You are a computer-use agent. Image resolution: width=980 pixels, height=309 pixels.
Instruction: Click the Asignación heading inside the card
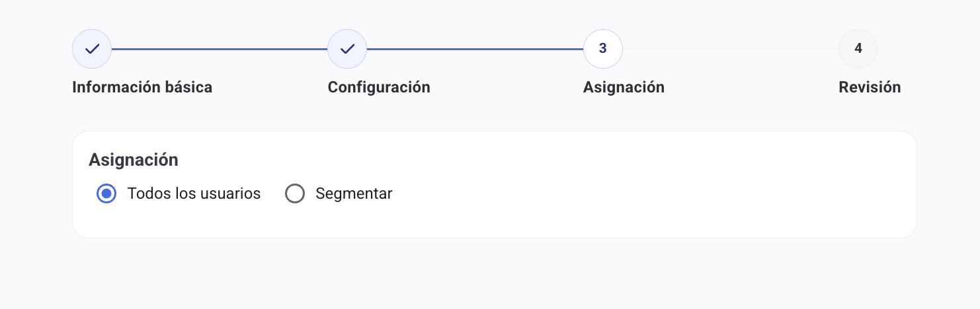[x=134, y=160]
